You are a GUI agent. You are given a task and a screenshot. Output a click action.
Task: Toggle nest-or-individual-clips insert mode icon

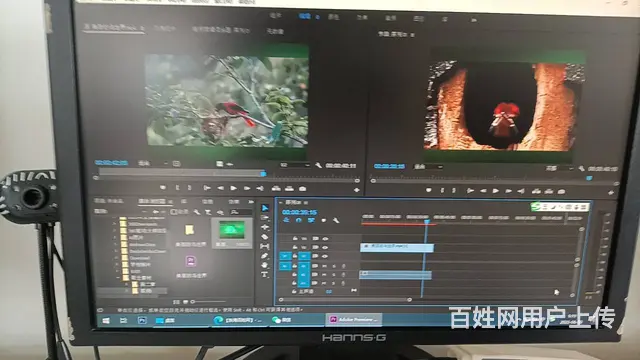click(x=286, y=220)
